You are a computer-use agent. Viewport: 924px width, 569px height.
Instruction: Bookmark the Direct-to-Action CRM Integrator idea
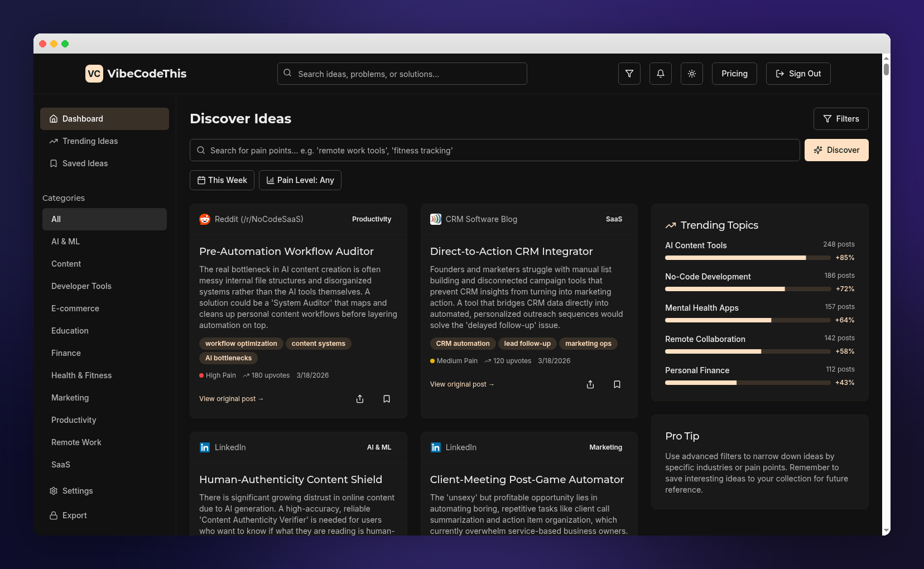click(x=617, y=384)
